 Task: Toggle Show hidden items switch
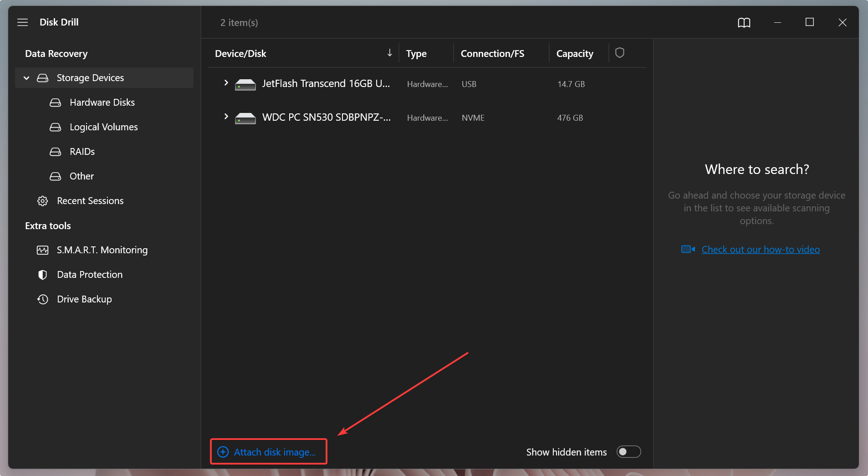[x=628, y=452]
